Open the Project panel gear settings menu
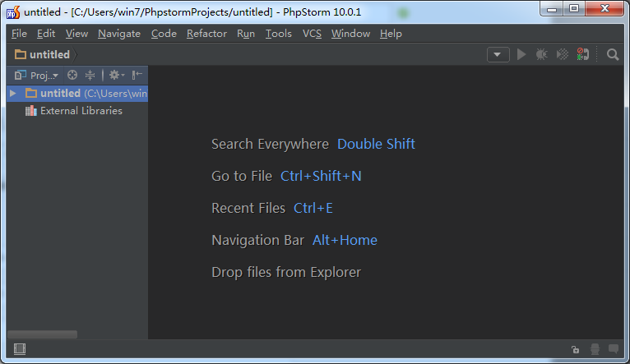This screenshot has width=630, height=364. pos(116,75)
